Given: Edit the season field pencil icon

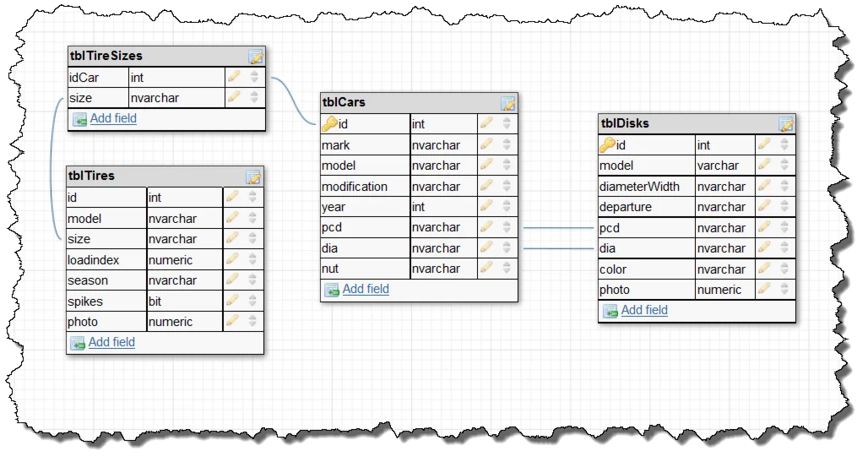Looking at the screenshot, I should (x=232, y=280).
